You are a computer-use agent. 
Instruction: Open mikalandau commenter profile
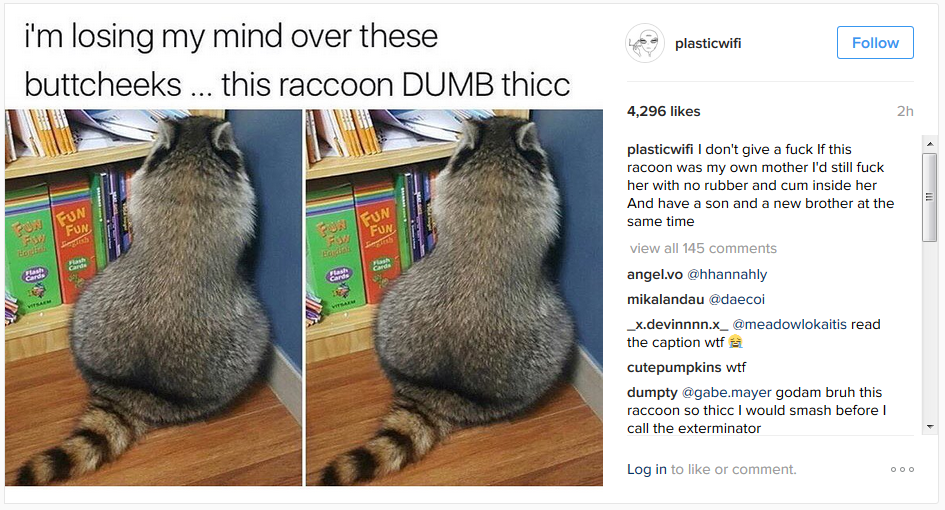pos(665,300)
